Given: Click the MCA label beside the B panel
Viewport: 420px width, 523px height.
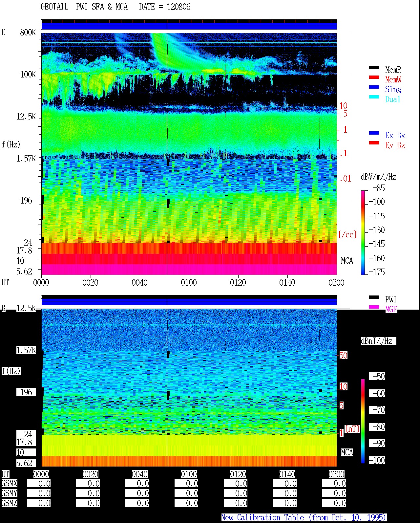Looking at the screenshot, I should (x=347, y=452).
